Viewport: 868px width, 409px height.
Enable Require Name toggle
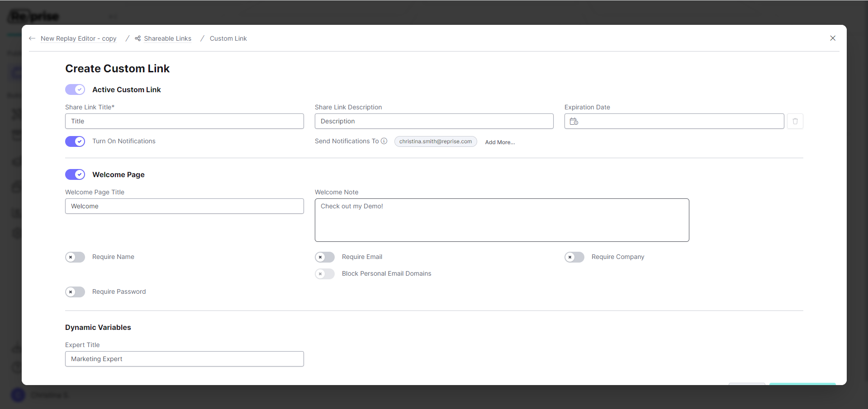pos(75,257)
